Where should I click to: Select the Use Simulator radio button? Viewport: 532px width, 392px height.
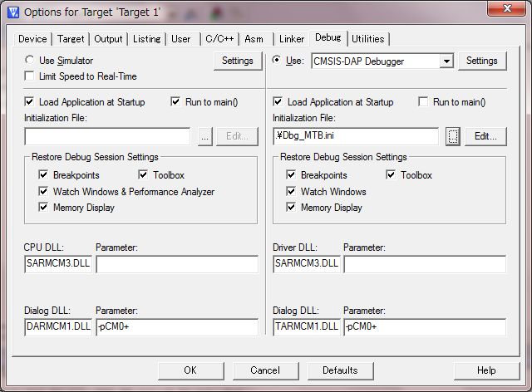pos(31,61)
